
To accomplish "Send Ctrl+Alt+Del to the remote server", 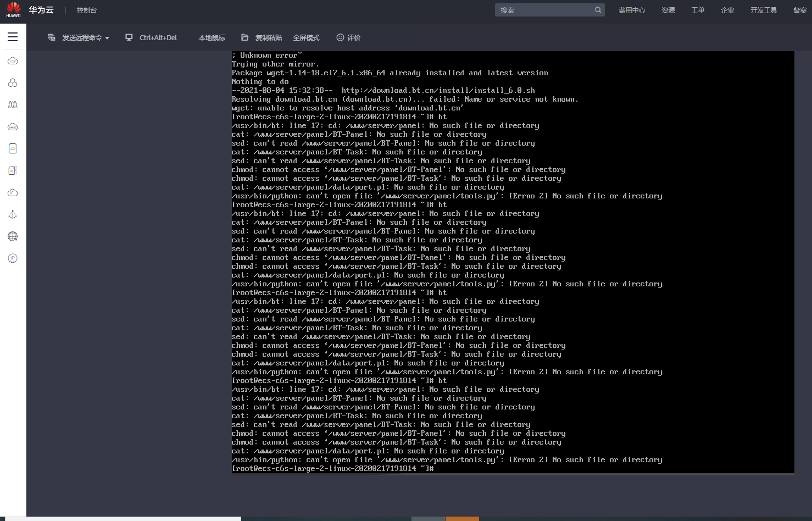I will [152, 37].
